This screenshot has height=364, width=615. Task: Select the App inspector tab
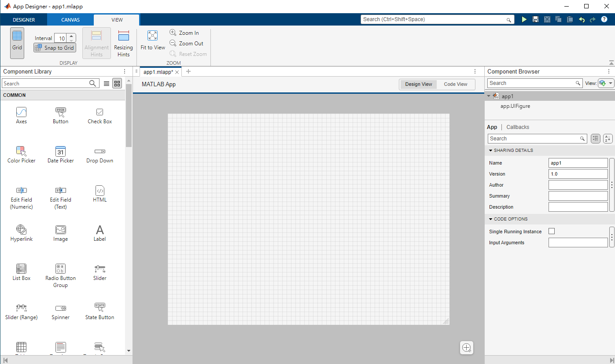click(x=492, y=127)
